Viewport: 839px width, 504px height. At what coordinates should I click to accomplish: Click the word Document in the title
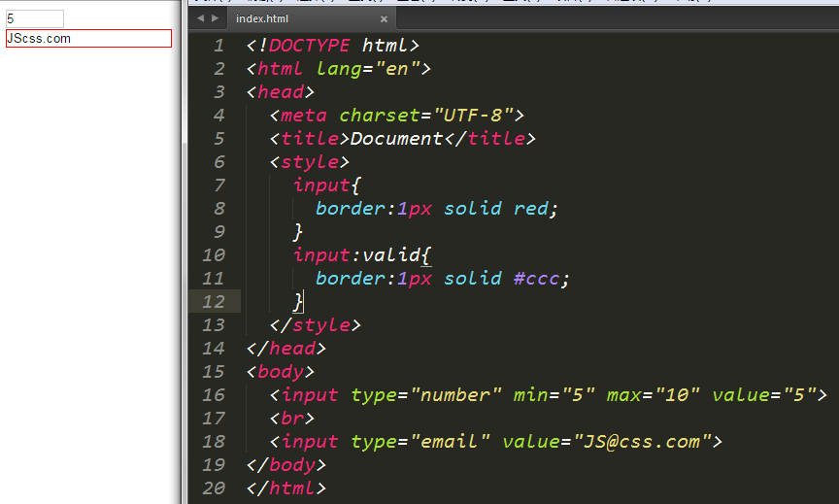click(396, 139)
